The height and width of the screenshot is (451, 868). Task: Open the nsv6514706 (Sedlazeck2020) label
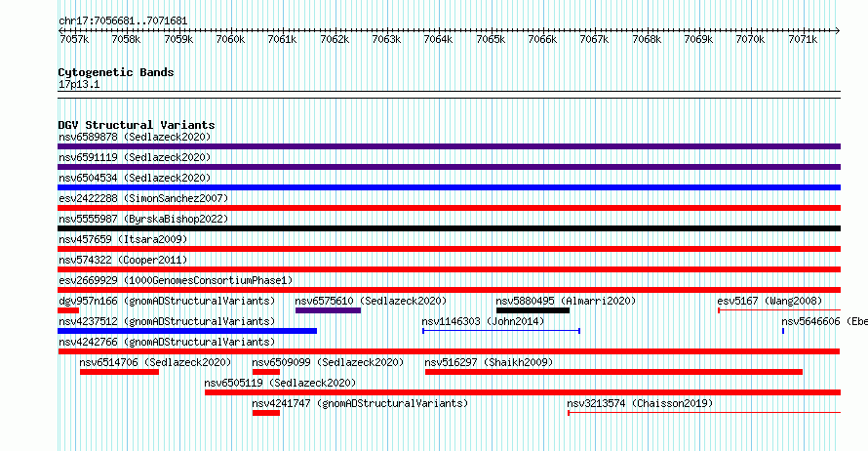tap(155, 362)
